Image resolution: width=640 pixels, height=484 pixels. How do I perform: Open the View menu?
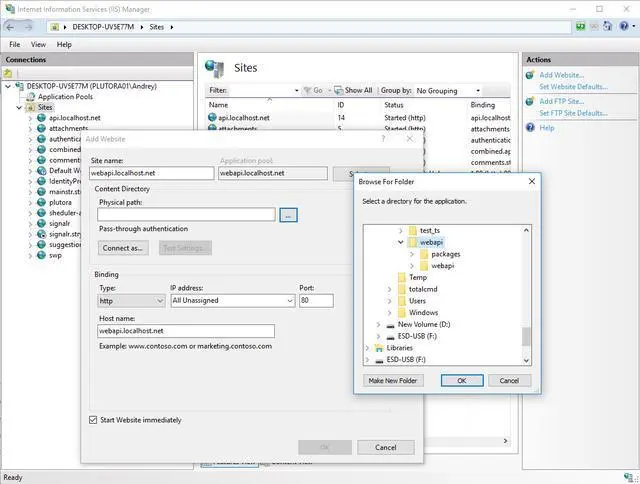click(x=38, y=45)
